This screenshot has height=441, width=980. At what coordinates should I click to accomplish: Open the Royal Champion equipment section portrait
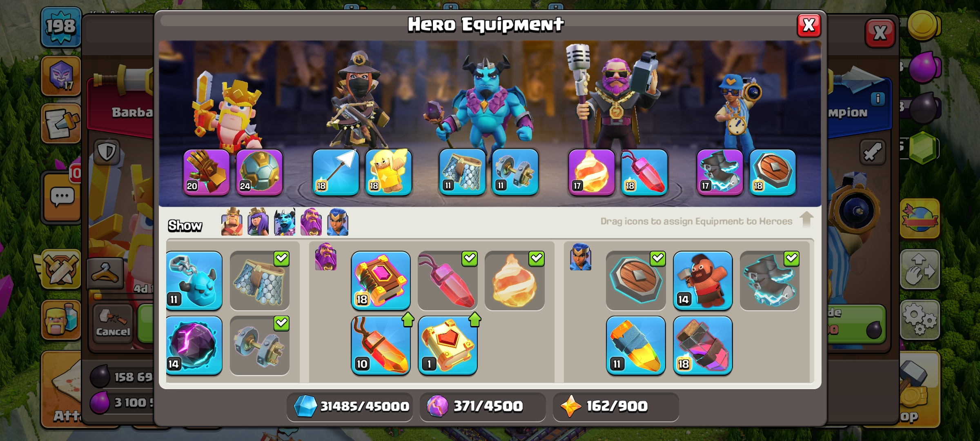coord(580,257)
